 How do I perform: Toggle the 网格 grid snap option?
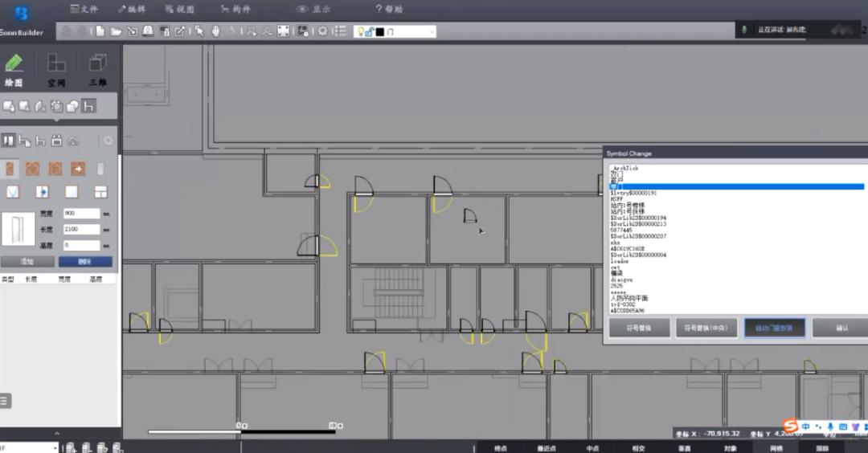[776, 447]
